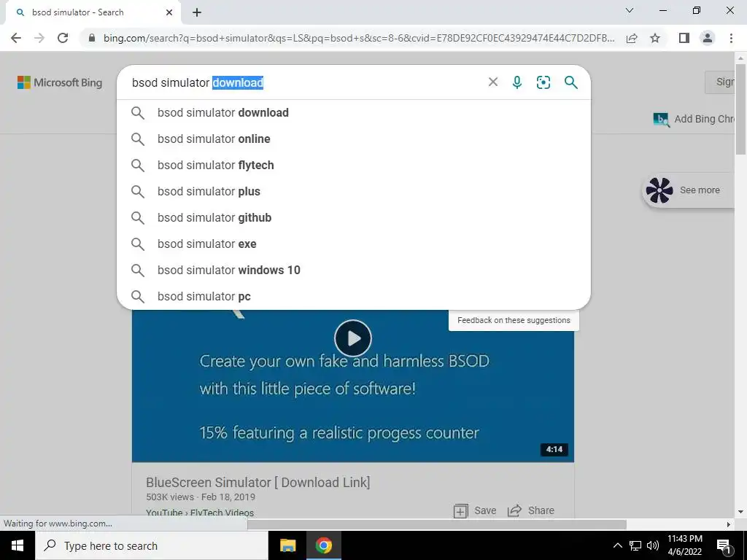Screen dimensions: 747x560
Task: Choose suggestion bsod simulator download
Action: tap(354, 113)
